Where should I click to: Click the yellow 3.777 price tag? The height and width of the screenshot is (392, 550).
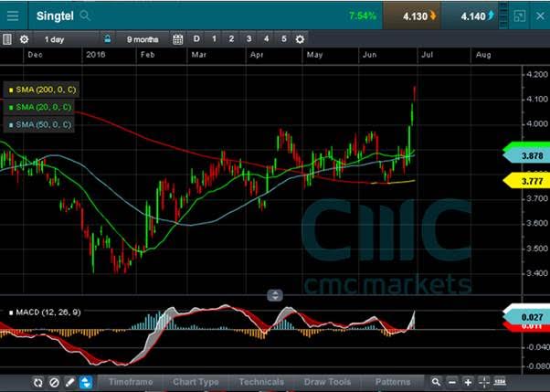click(x=529, y=181)
